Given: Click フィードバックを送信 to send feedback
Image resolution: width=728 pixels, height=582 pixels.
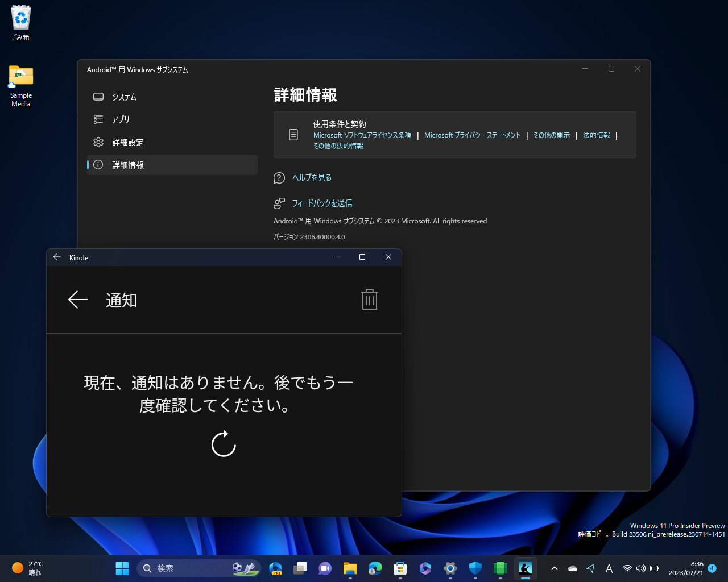Looking at the screenshot, I should [x=322, y=203].
